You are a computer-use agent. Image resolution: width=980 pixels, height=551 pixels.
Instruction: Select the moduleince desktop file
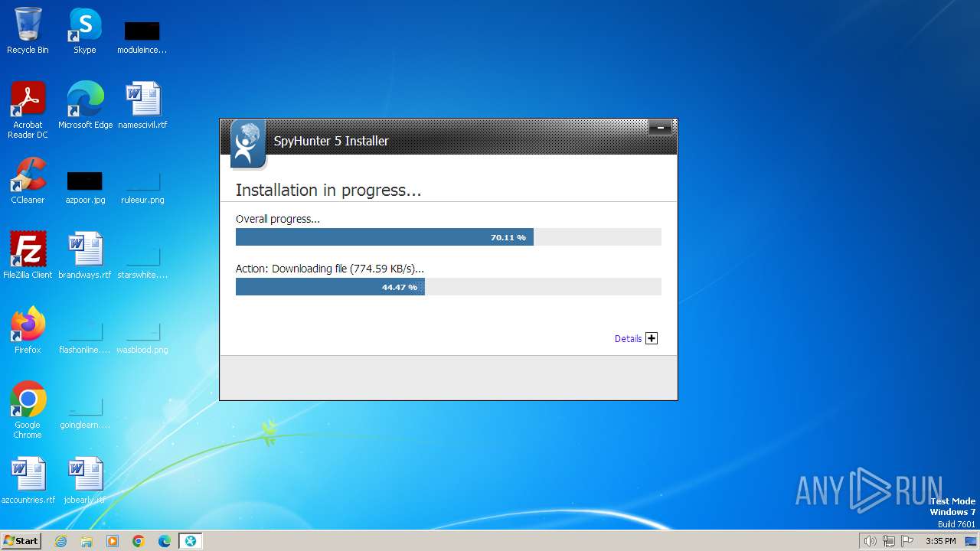tap(142, 37)
